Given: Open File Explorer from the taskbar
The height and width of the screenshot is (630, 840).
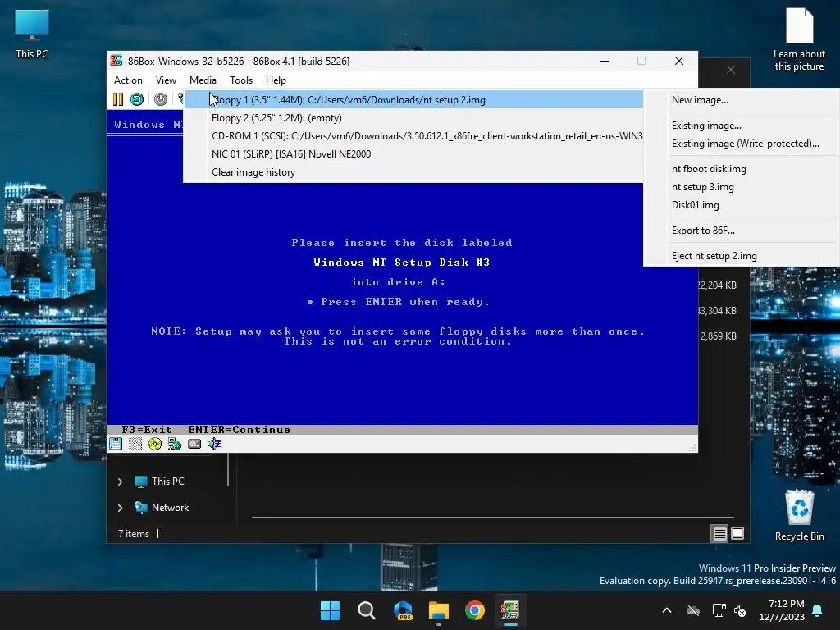Looking at the screenshot, I should click(x=439, y=610).
